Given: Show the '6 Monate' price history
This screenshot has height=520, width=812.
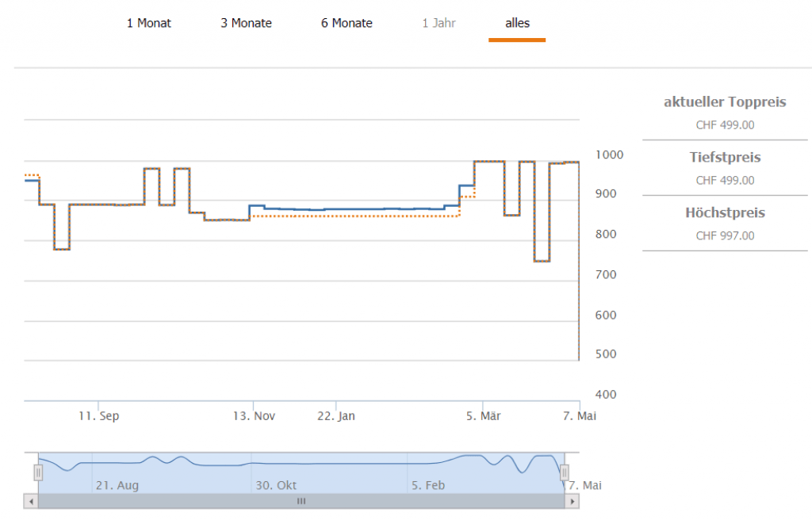Looking at the screenshot, I should (x=347, y=23).
